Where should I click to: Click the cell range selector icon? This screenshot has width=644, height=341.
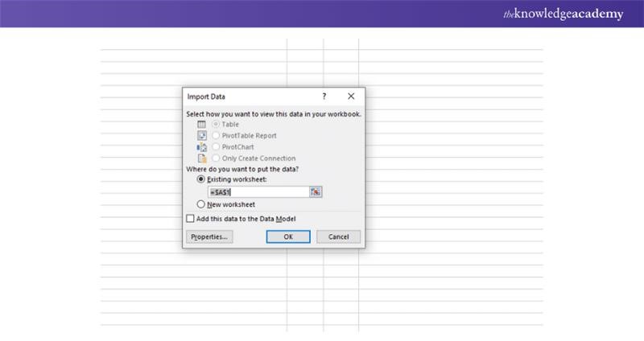click(316, 192)
